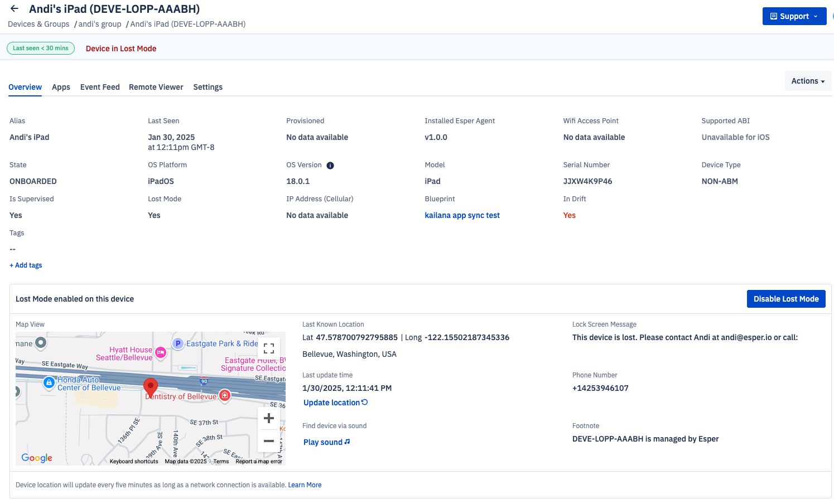834x504 pixels.
Task: Go back using the left arrow icon
Action: pos(15,8)
